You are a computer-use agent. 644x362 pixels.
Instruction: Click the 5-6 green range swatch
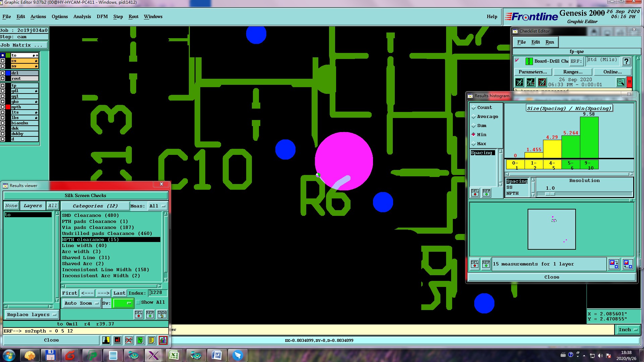[x=571, y=165]
